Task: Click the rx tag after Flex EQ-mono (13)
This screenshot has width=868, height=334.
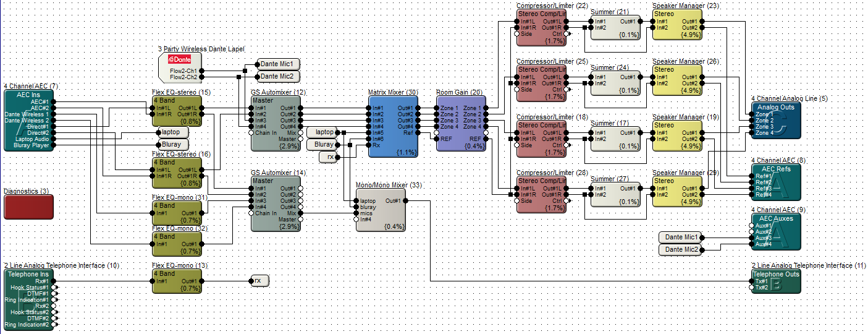Action: pos(260,281)
